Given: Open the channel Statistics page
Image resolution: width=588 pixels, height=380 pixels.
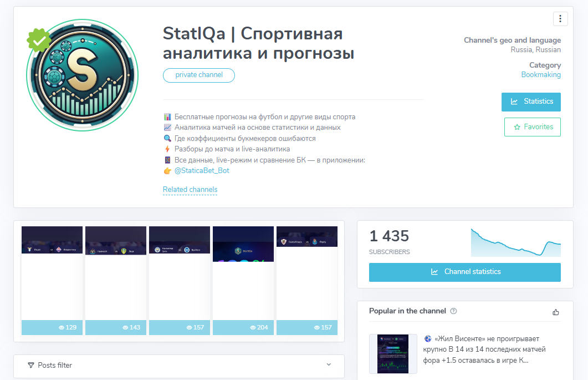Looking at the screenshot, I should [531, 102].
